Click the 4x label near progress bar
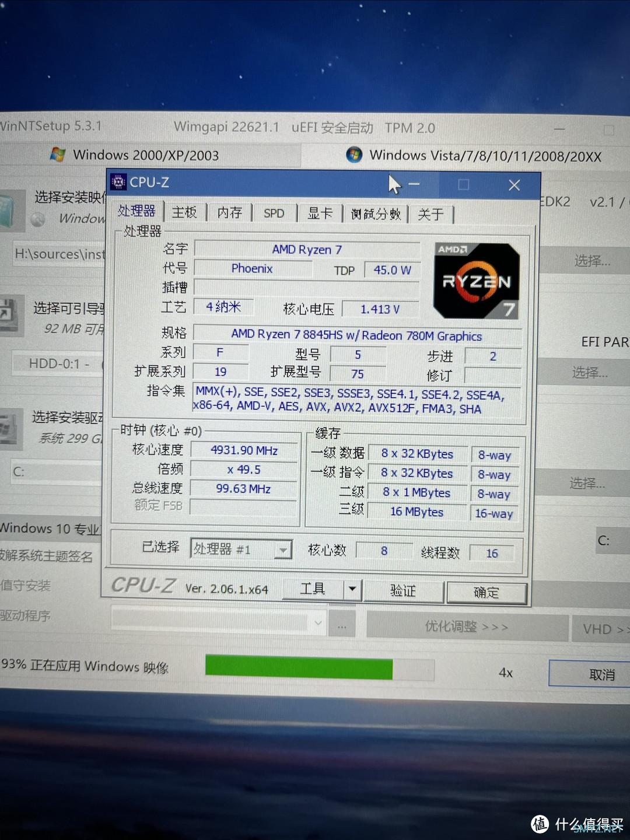Viewport: 630px width, 840px height. 506,673
